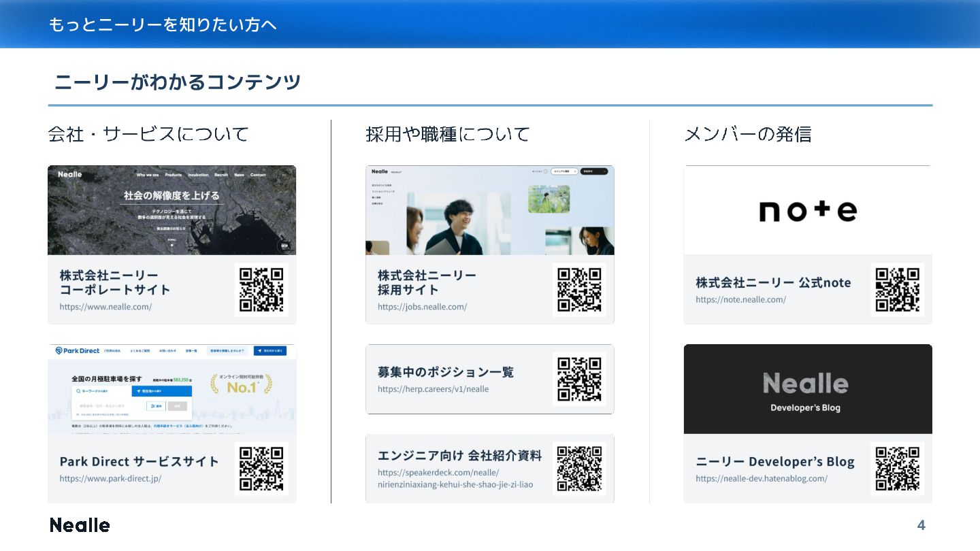Click the 会社・サービスについて column heading
The width and height of the screenshot is (980, 551).
pos(148,134)
